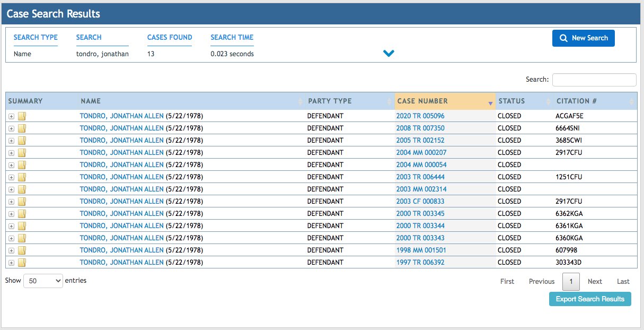The width and height of the screenshot is (644, 330).
Task: Open folder icon for case 2004 MM 000054
Action: [x=22, y=164]
